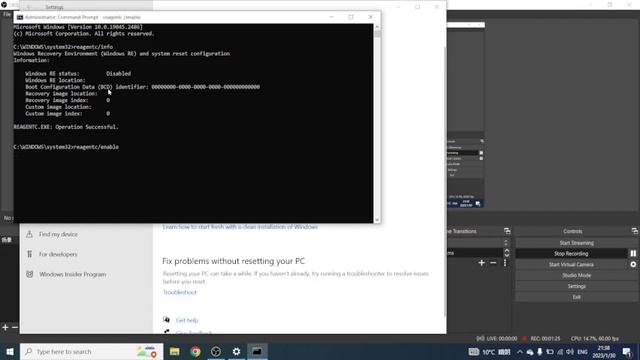Undock the Scene Transitions panel float icon
This screenshot has width=640, height=360.
(507, 231)
